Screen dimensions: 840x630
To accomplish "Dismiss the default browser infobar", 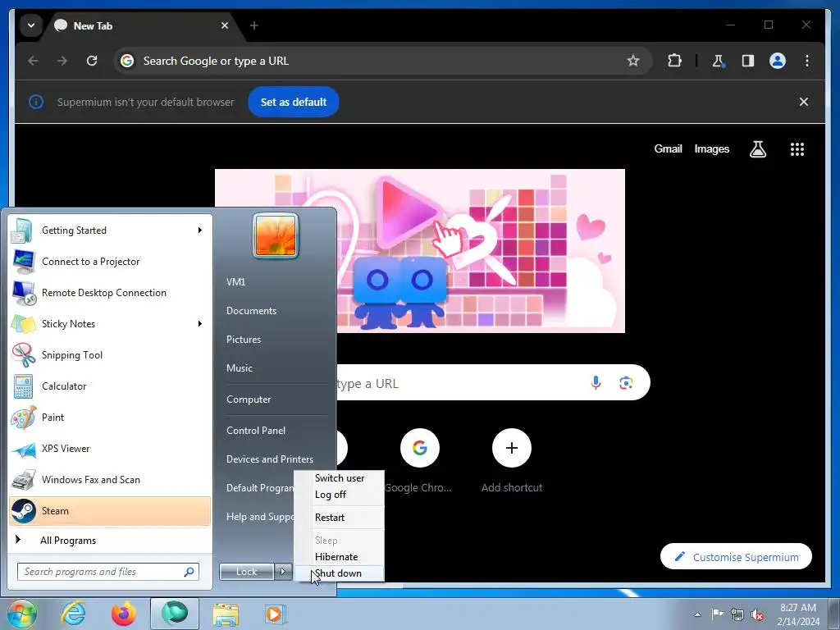I will point(804,102).
